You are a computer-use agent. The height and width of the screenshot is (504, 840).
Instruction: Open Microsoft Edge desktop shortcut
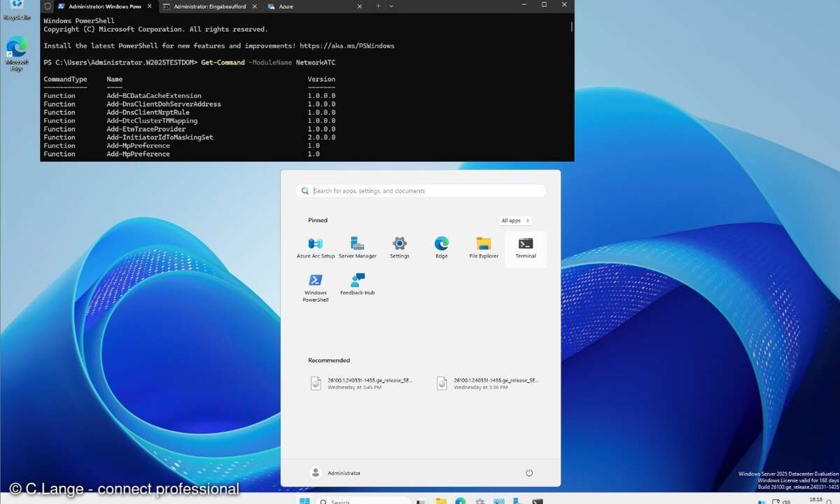coord(17,54)
